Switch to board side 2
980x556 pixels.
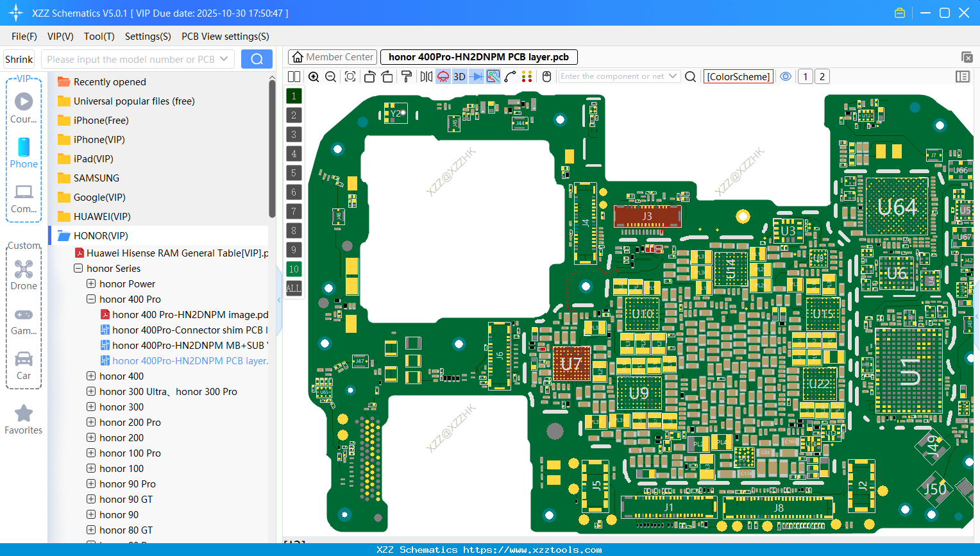pyautogui.click(x=822, y=76)
